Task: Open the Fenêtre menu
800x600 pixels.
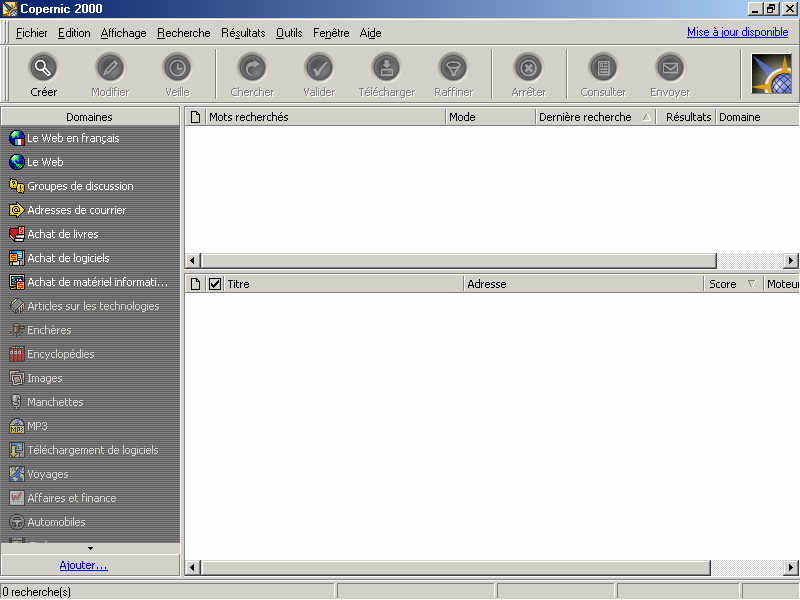Action: [x=331, y=33]
